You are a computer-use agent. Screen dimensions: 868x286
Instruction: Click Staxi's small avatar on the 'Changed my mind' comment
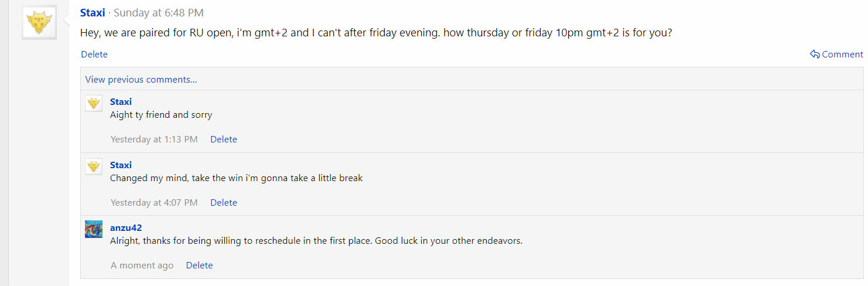(x=94, y=167)
